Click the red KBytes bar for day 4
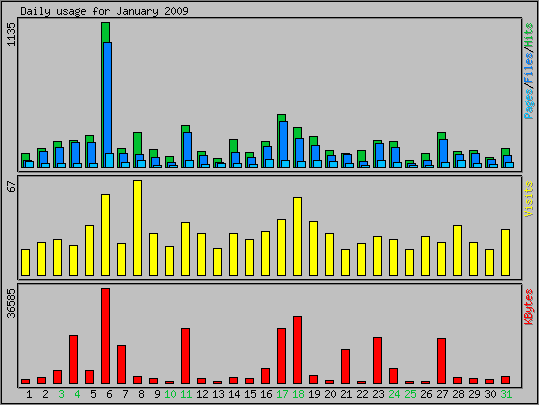This screenshot has width=539, height=405. click(74, 359)
